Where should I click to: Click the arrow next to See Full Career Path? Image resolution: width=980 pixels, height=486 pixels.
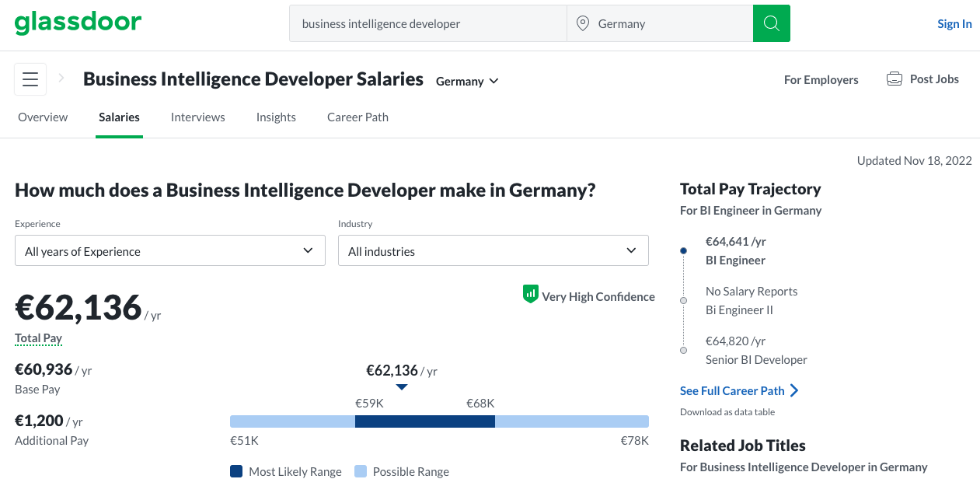click(794, 390)
